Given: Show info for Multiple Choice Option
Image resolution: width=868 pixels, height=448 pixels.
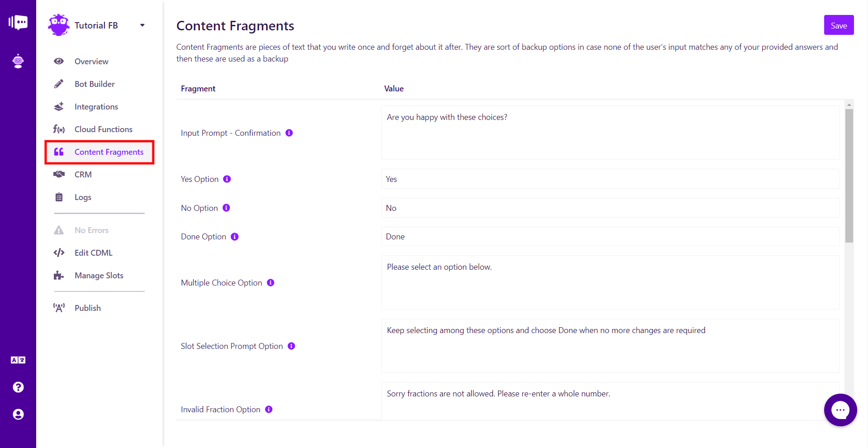Looking at the screenshot, I should pos(271,282).
